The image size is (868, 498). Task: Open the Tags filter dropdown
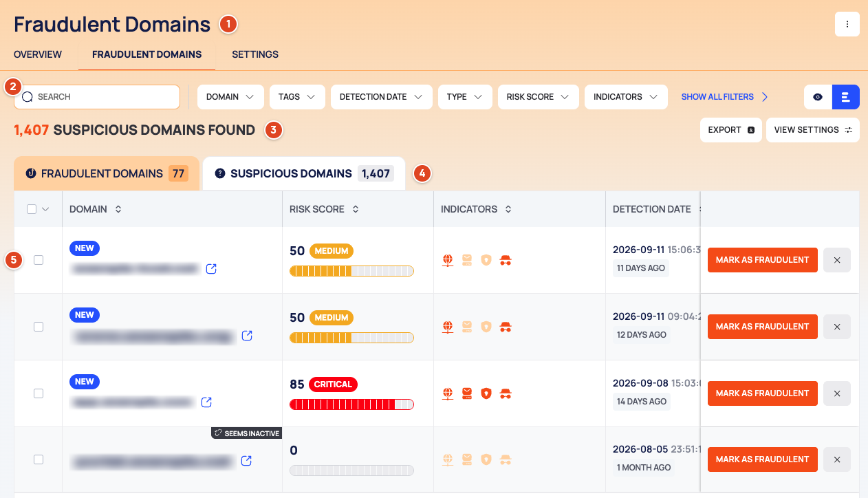pos(297,97)
